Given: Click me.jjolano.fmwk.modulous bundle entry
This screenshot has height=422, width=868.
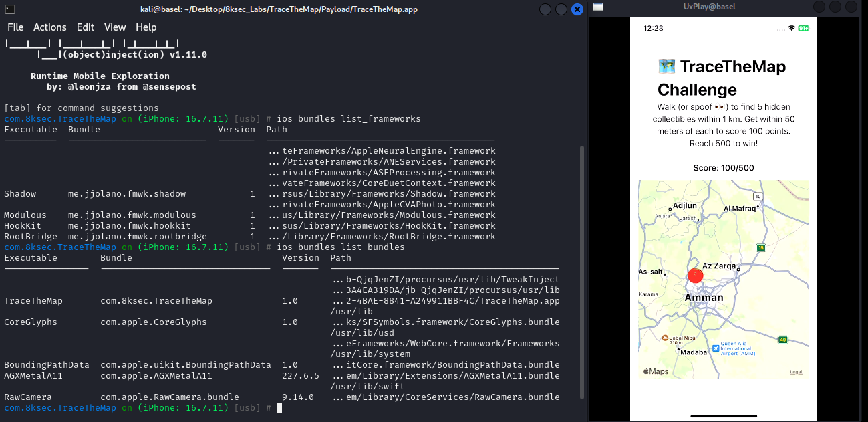Looking at the screenshot, I should click(x=132, y=215).
